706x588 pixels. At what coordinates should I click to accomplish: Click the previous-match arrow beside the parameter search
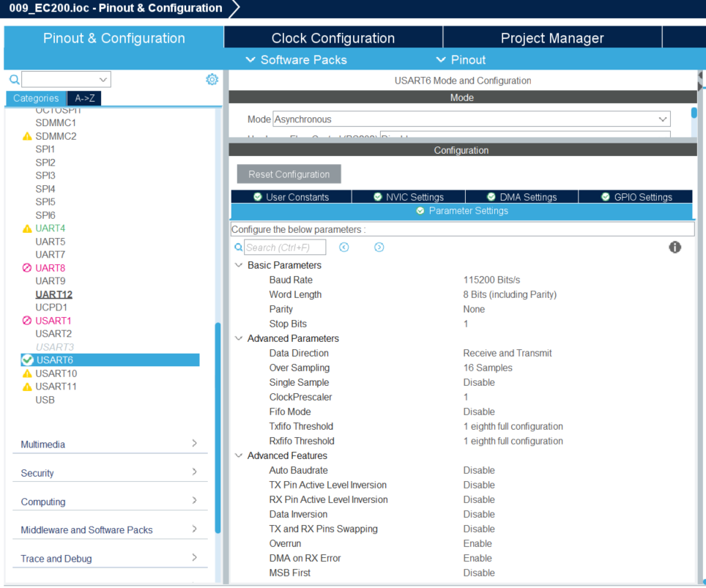(343, 247)
